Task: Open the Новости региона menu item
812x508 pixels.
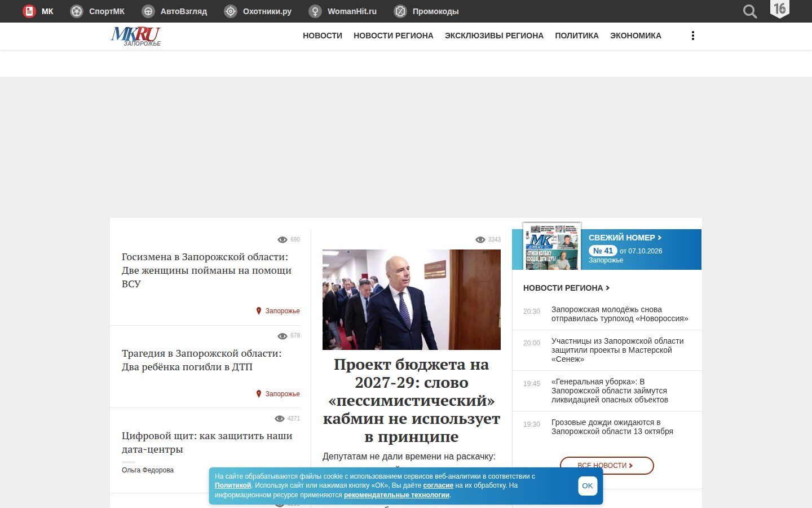Action: coord(394,36)
